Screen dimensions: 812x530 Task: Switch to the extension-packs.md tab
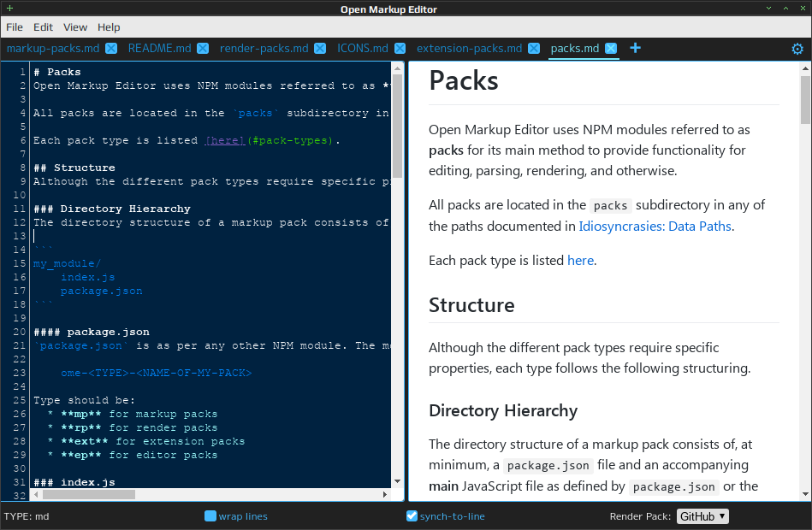469,48
